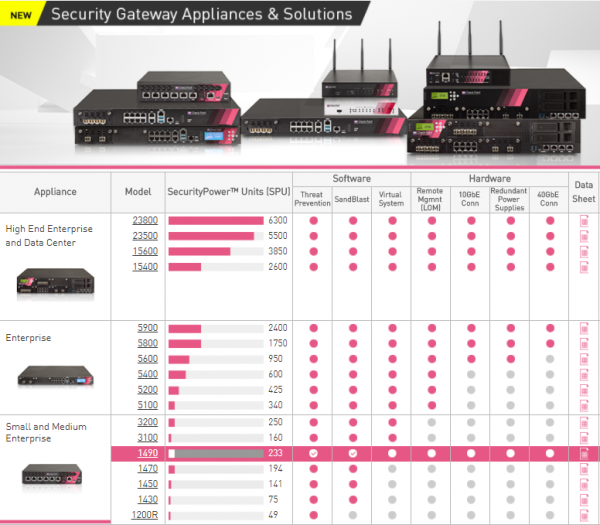The height and width of the screenshot is (525, 600).
Task: Open the 5600 model link
Action: (147, 359)
